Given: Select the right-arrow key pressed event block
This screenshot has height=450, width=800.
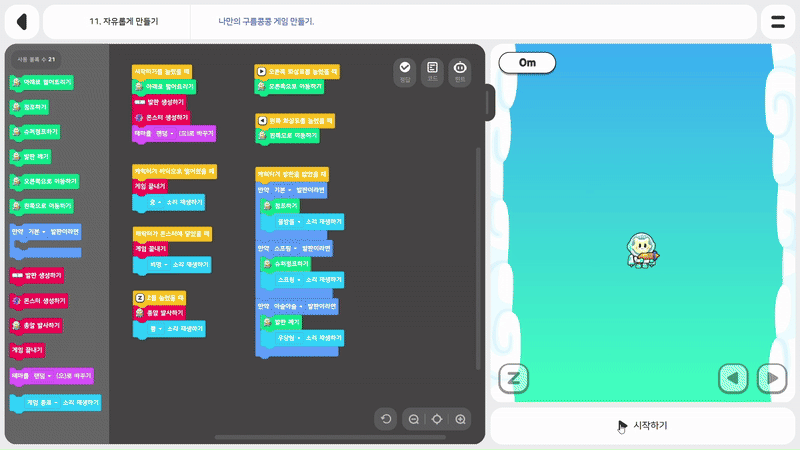Looking at the screenshot, I should coord(297,72).
